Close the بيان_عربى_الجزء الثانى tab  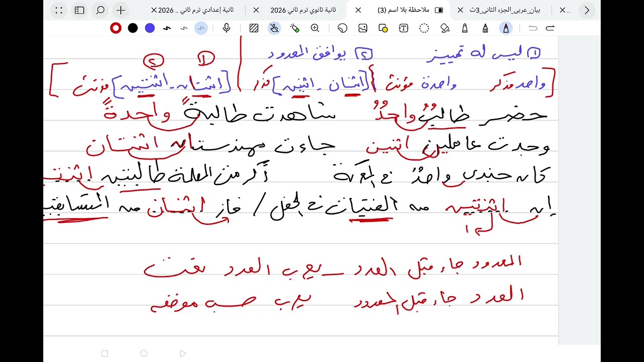460,10
